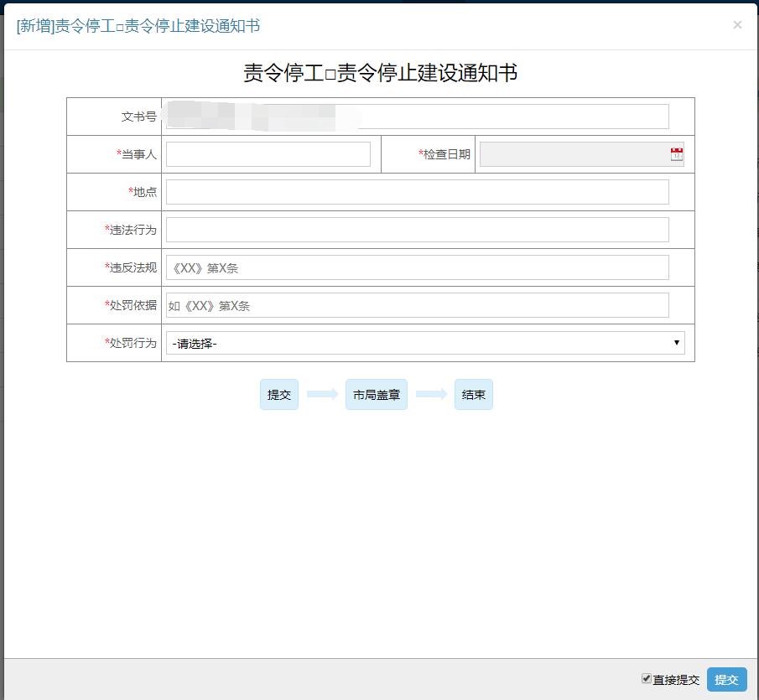759x700 pixels.
Task: Click into the 当事人 input field
Action: coord(268,154)
